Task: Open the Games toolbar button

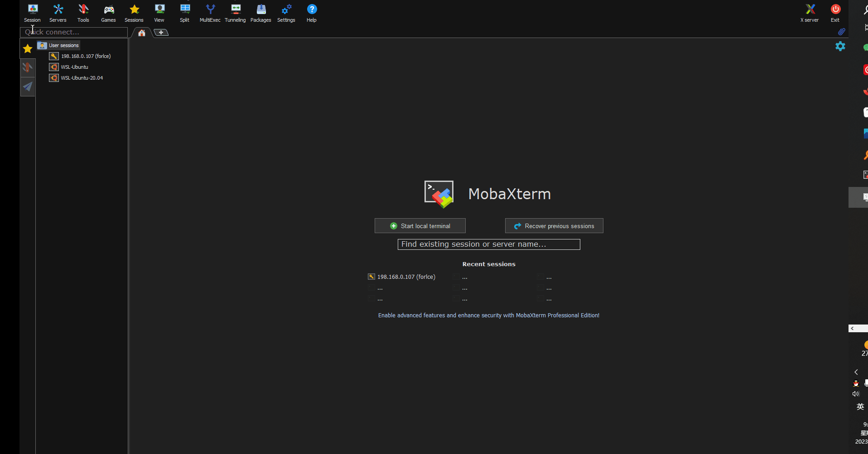Action: click(x=109, y=13)
